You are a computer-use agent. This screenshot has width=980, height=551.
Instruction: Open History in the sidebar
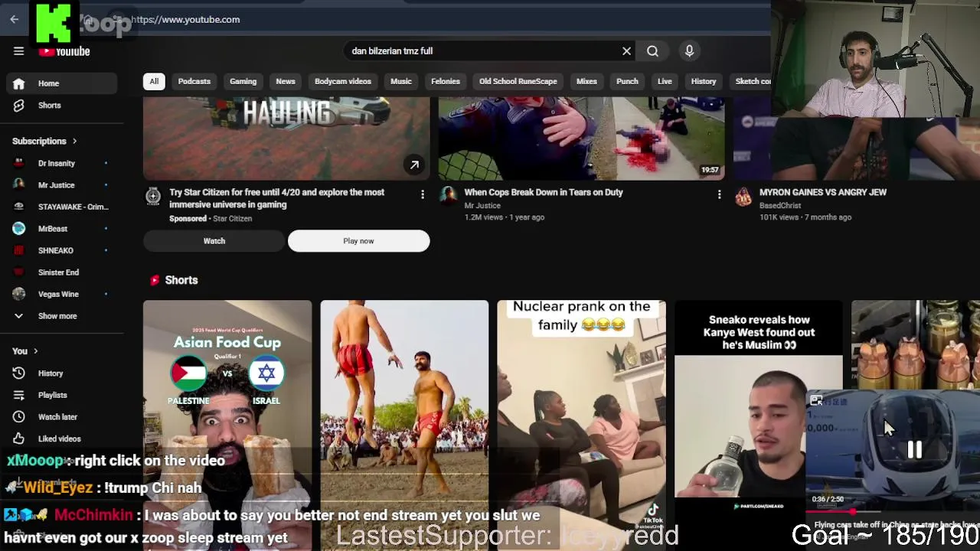point(61,373)
